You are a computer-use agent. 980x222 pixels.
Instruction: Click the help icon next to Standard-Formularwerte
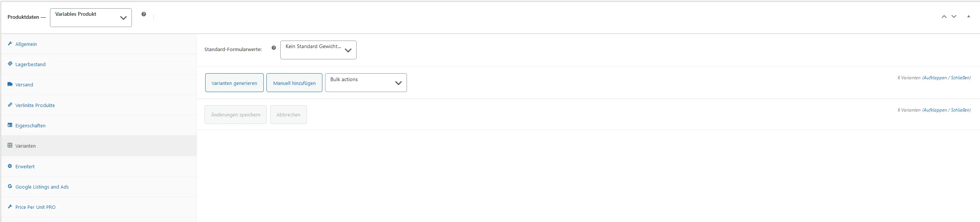point(274,48)
